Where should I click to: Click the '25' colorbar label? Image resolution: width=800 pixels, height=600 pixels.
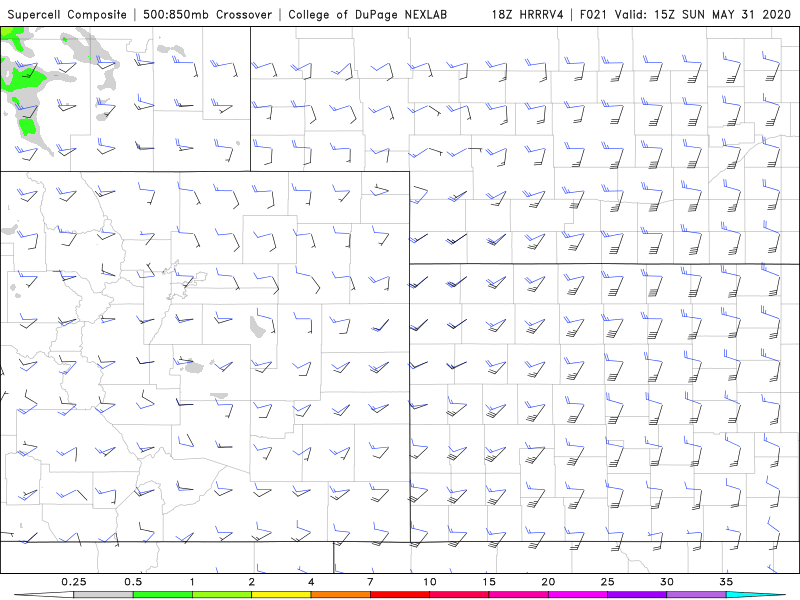[x=607, y=582]
